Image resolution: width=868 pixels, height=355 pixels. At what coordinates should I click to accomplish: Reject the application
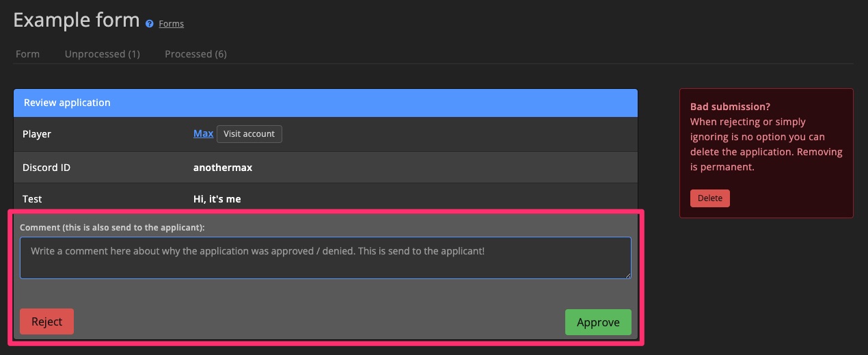46,322
